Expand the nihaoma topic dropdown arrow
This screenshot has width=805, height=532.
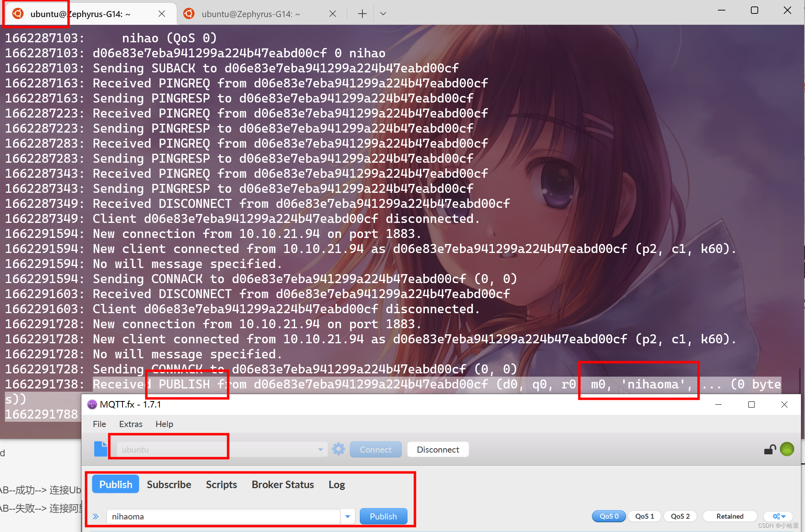coord(348,517)
